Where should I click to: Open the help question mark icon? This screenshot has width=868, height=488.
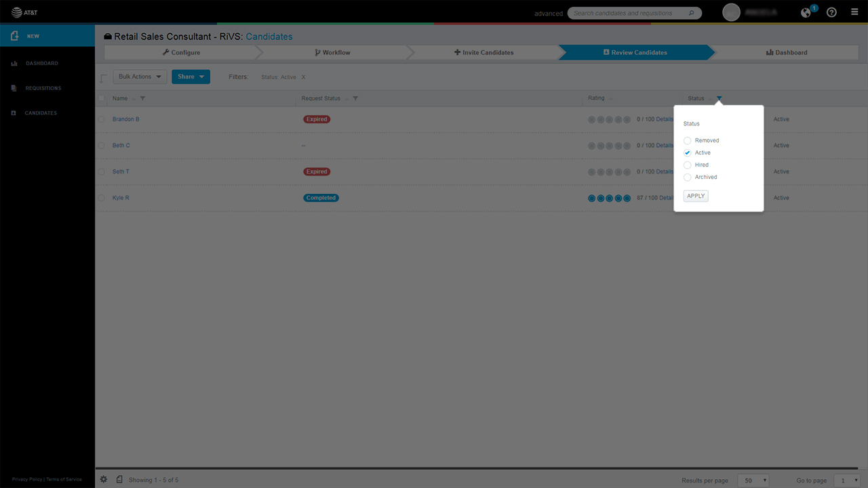831,12
